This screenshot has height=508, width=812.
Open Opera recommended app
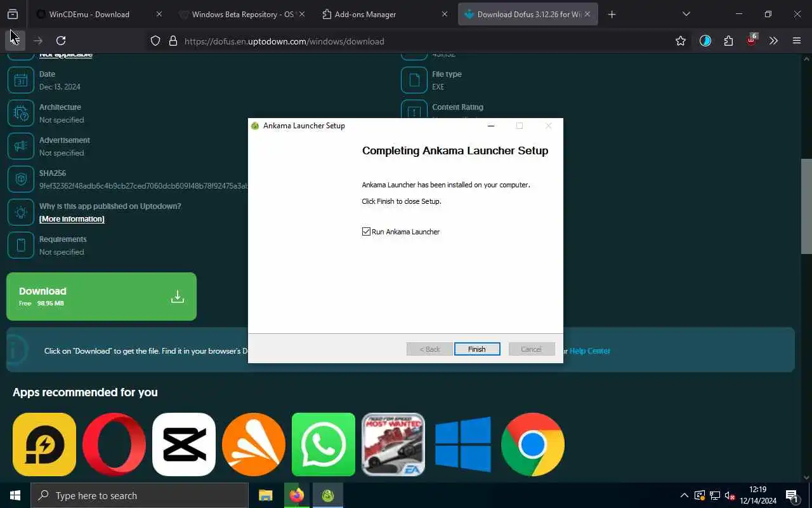click(x=114, y=444)
